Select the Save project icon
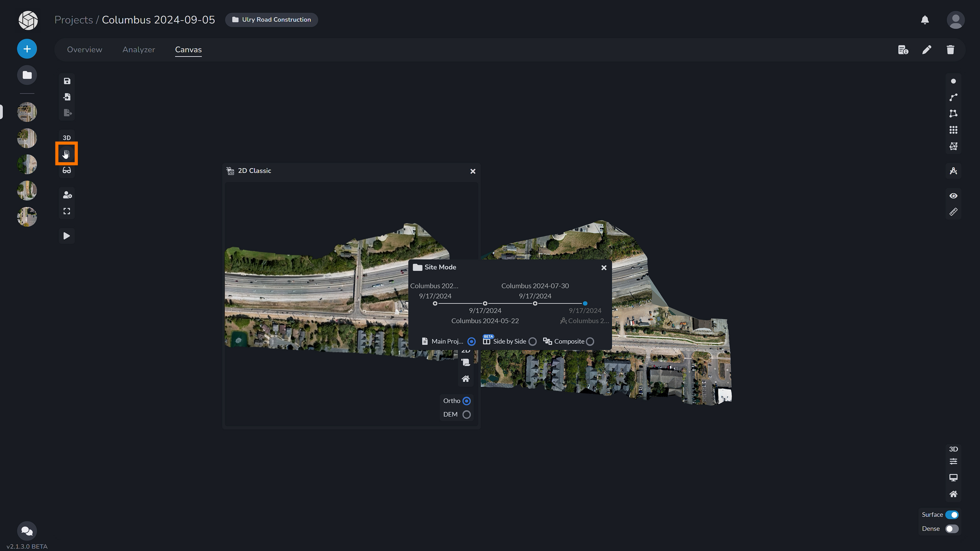Image resolution: width=980 pixels, height=551 pixels. (67, 81)
